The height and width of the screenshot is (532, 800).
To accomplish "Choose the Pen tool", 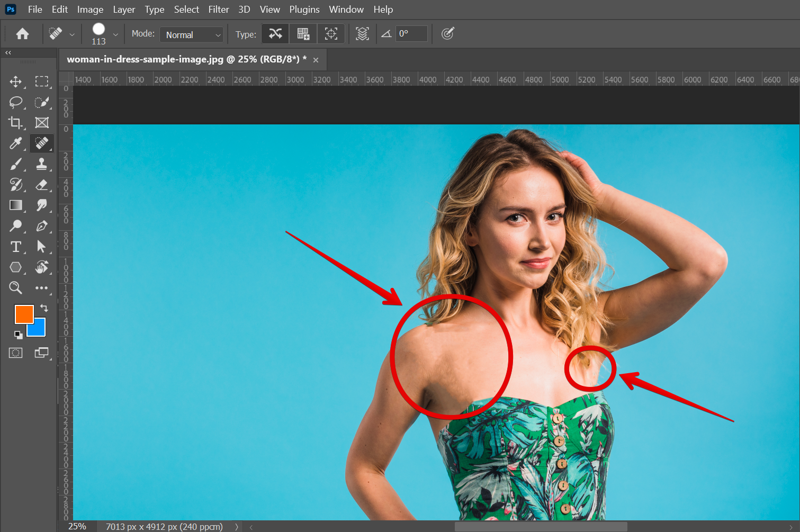I will coord(41,226).
